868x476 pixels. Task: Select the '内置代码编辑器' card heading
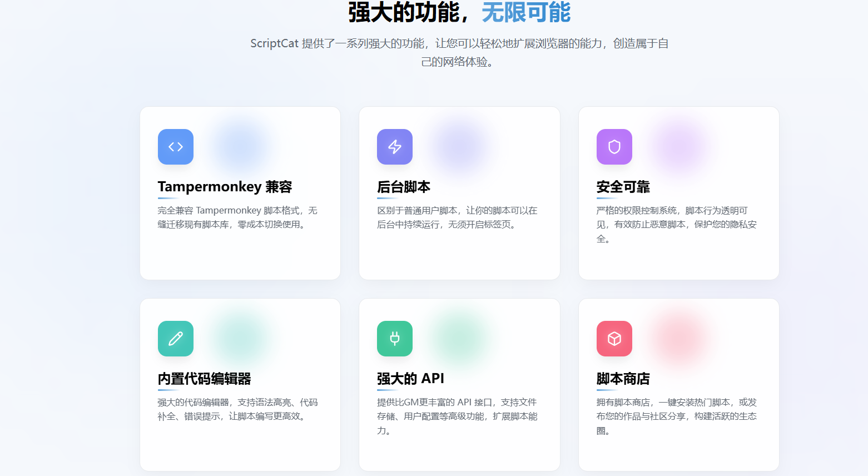click(204, 379)
